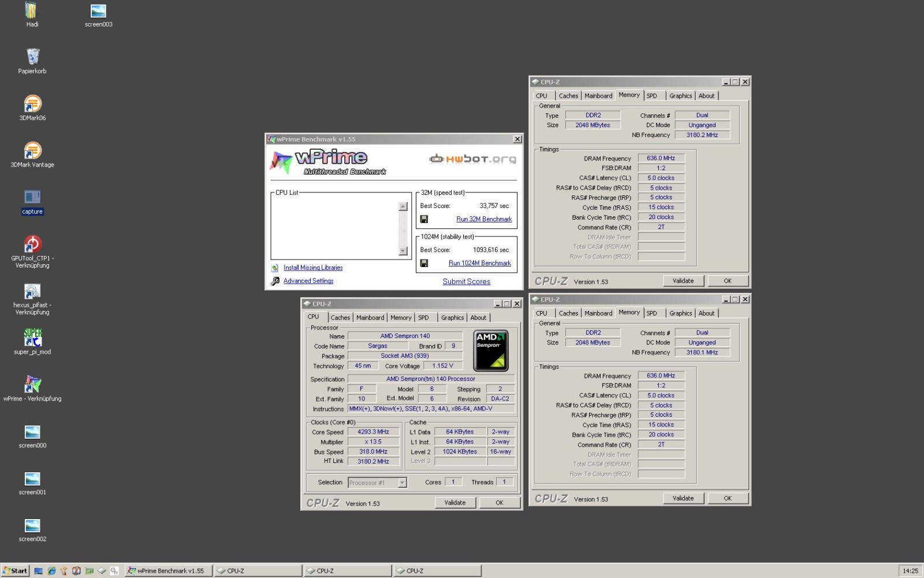Click the 33,757 sec best score

[494, 206]
